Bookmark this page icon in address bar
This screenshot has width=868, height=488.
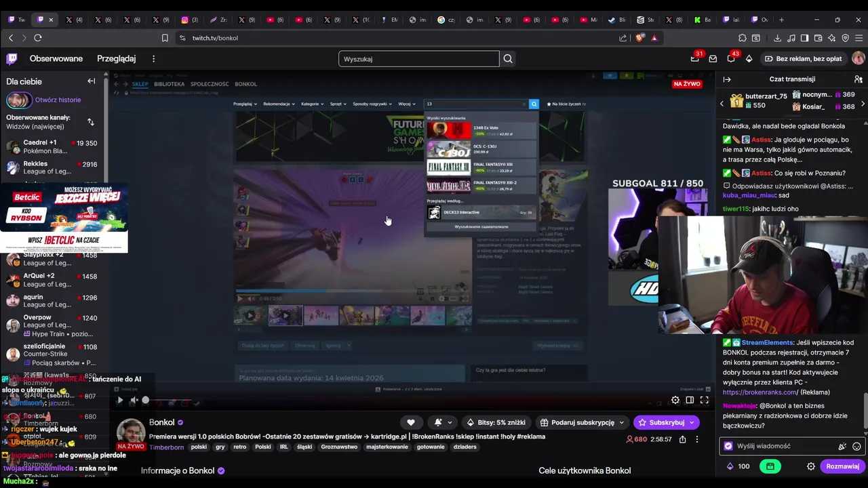pyautogui.click(x=165, y=38)
